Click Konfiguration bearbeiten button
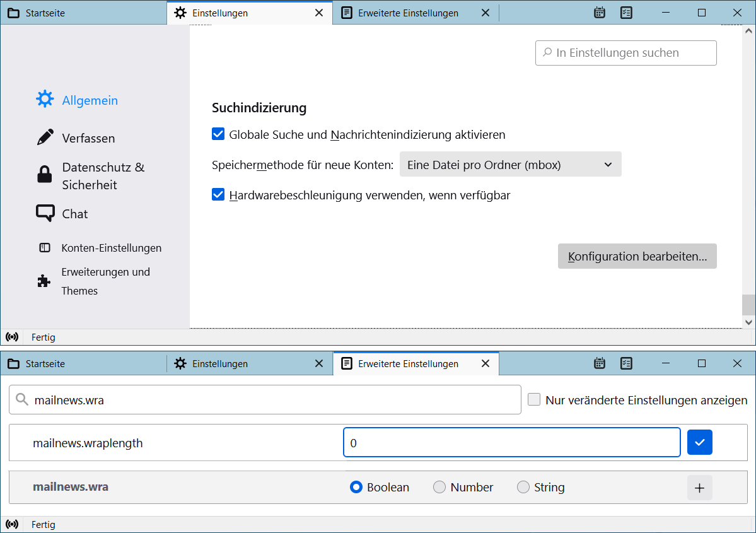 point(637,257)
